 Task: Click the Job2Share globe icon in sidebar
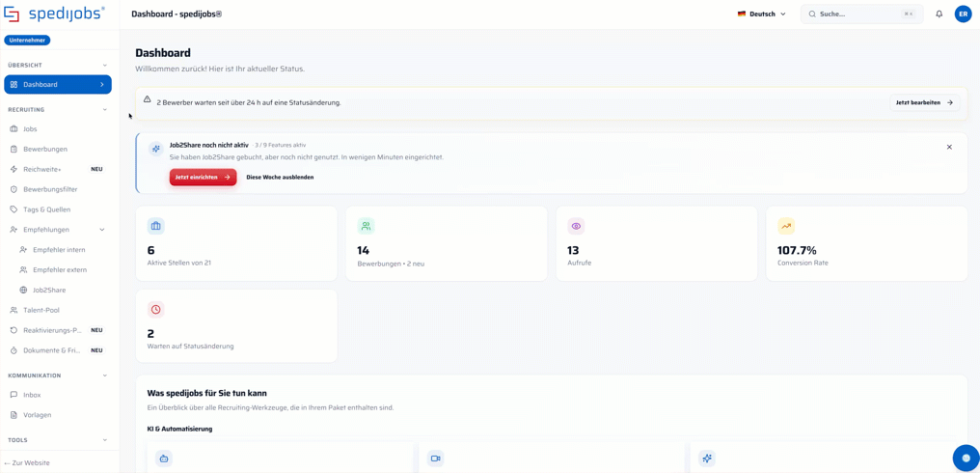(23, 290)
